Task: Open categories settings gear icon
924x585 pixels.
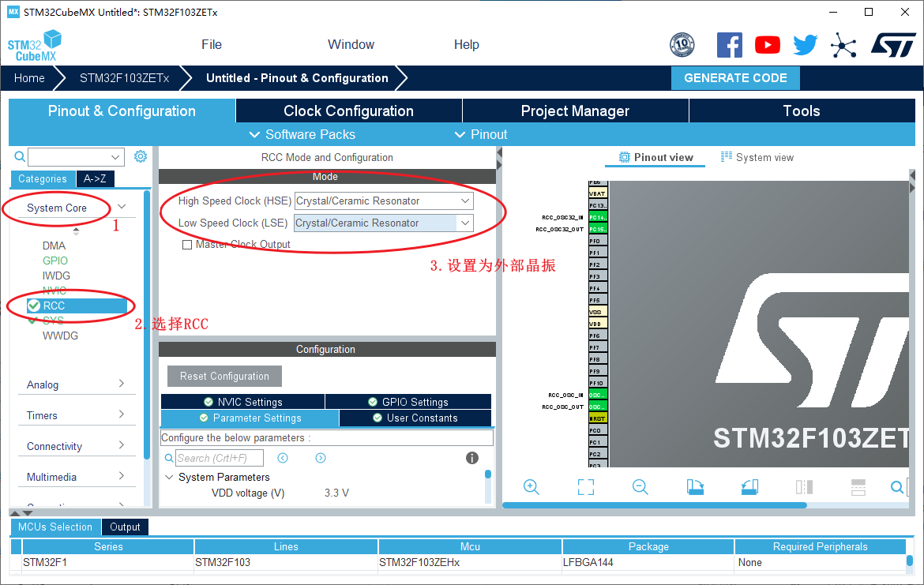Action: pos(141,156)
